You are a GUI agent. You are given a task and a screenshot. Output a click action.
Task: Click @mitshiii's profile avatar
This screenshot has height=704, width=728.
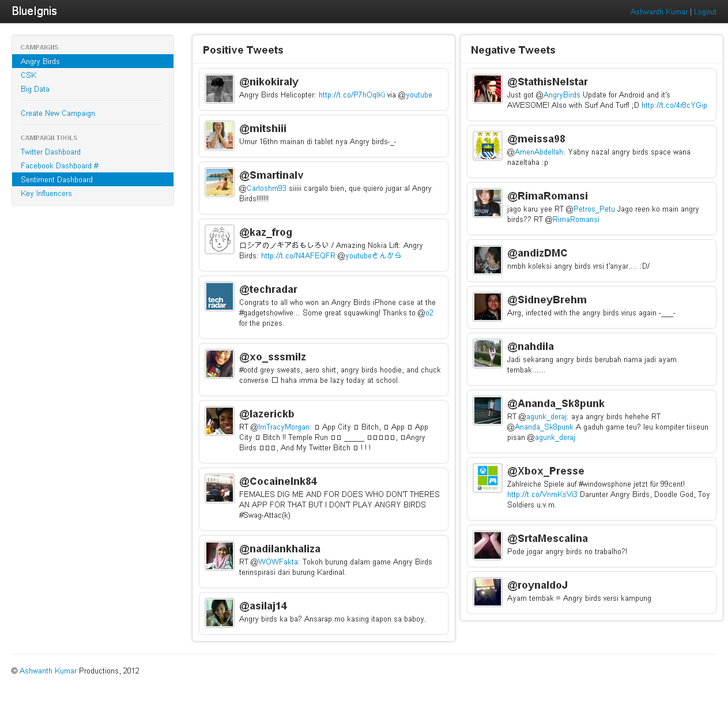pyautogui.click(x=220, y=135)
